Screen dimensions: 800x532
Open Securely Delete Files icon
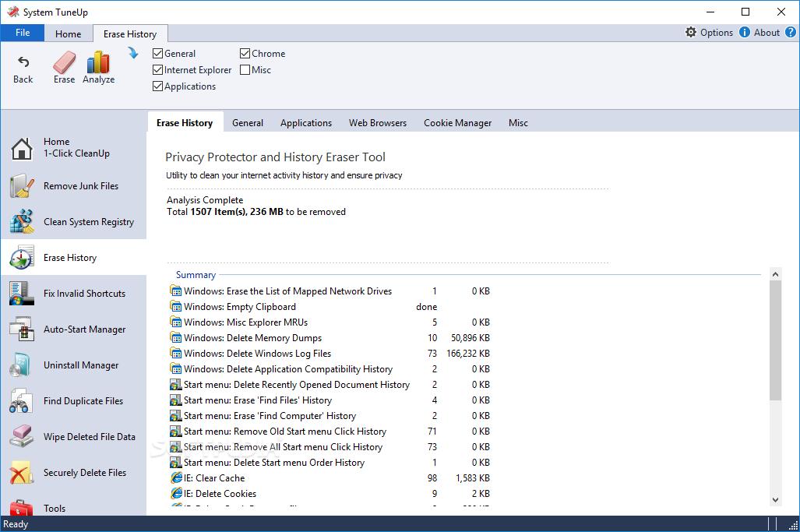pyautogui.click(x=22, y=472)
